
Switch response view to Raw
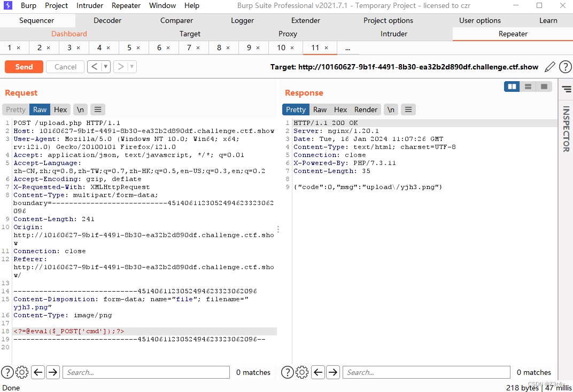(x=320, y=109)
